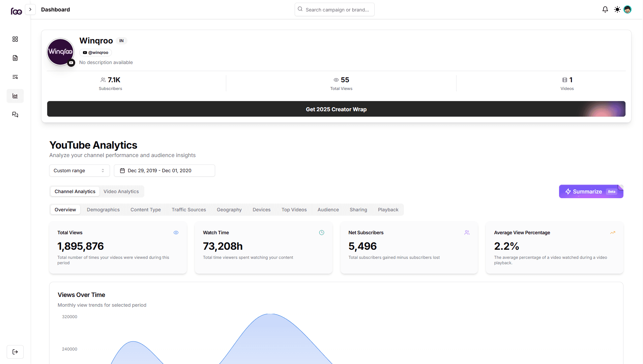Open the Traffic Sources tab
The height and width of the screenshot is (364, 643).
(x=188, y=210)
